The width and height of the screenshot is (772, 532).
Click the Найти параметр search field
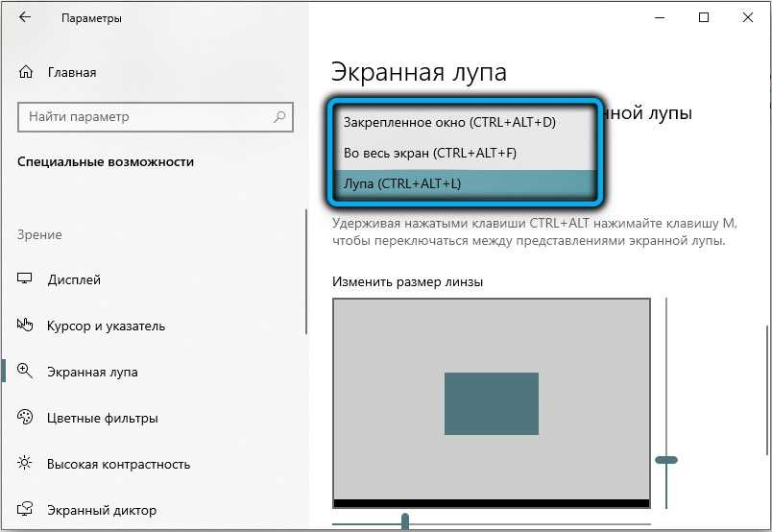click(156, 117)
